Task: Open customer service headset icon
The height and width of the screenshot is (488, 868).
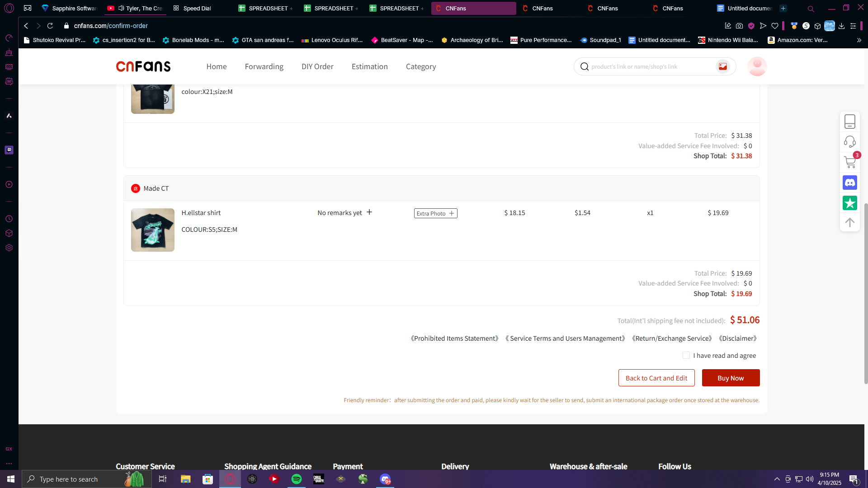Action: [x=850, y=141]
